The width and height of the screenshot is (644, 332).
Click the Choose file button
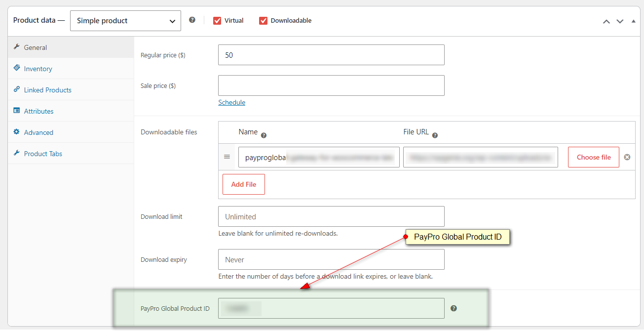pos(594,157)
